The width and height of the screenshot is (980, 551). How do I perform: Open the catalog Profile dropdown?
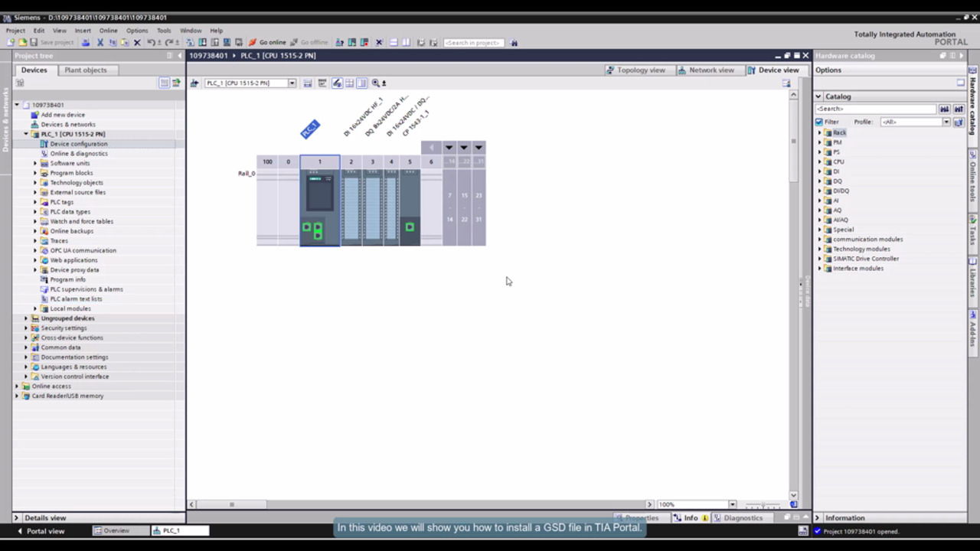[x=946, y=122]
